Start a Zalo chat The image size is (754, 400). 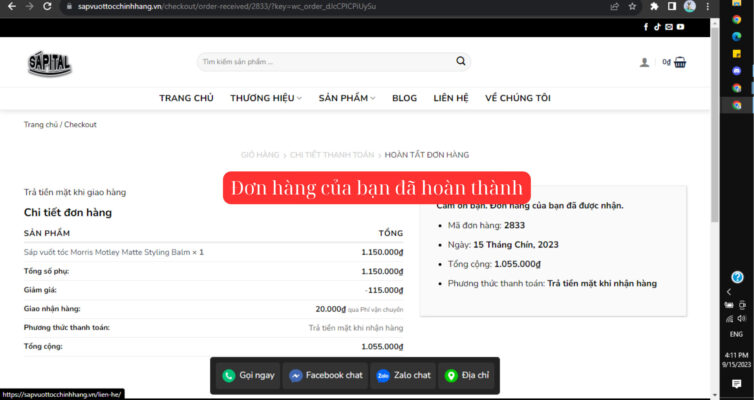click(x=403, y=375)
